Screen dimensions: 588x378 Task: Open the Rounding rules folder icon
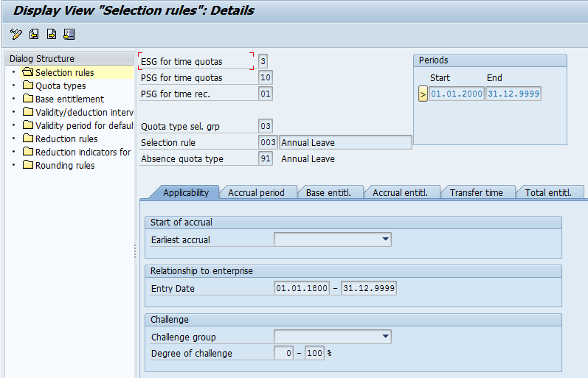(28, 166)
